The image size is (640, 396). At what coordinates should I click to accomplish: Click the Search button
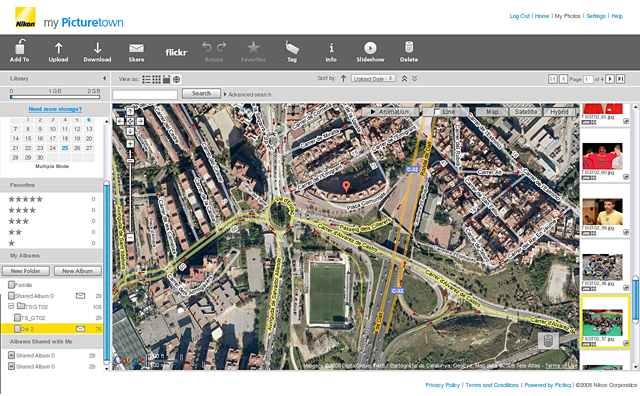tap(201, 93)
